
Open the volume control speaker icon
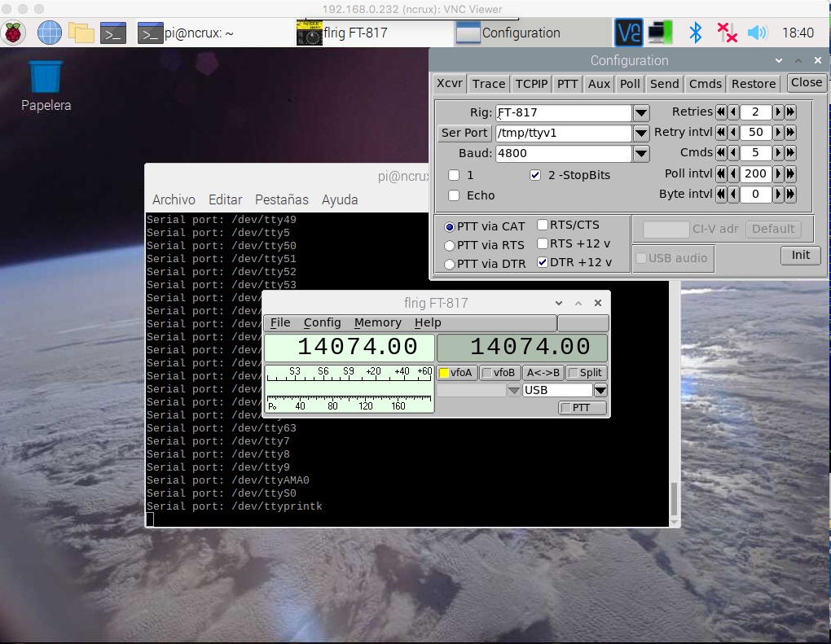click(x=758, y=33)
